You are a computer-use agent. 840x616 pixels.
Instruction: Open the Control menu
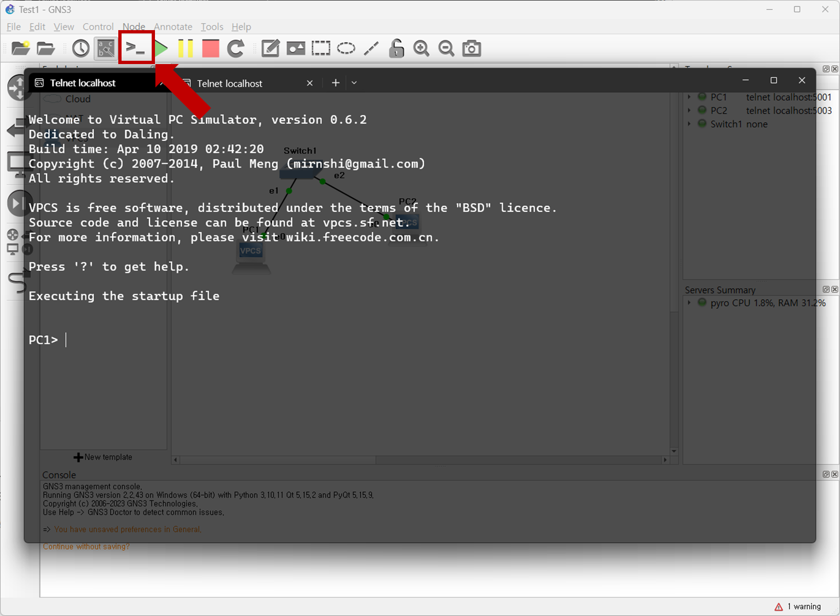(98, 27)
